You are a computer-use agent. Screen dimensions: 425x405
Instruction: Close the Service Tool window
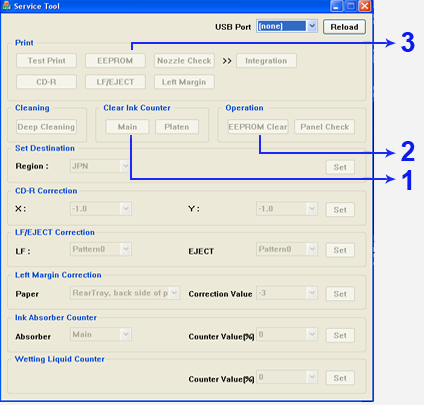[365, 6]
